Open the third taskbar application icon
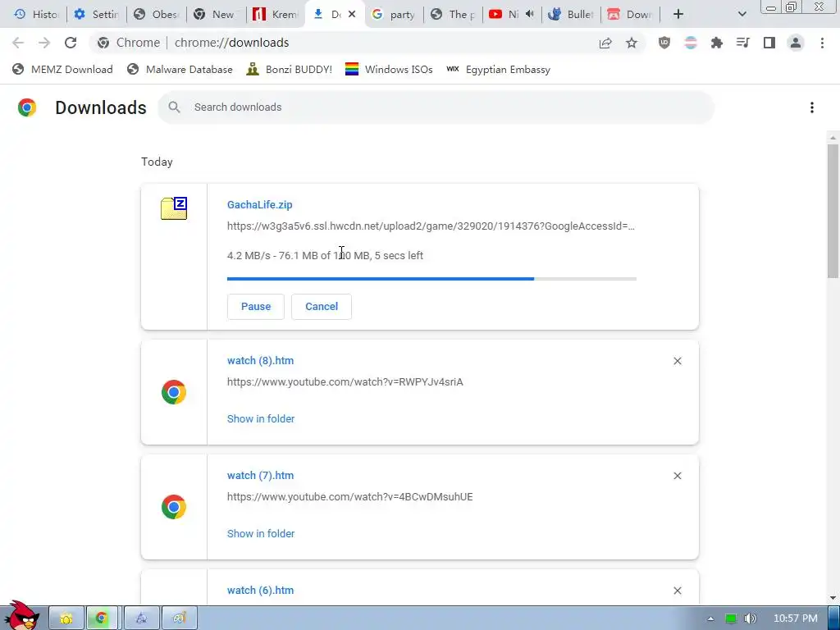Viewport: 840px width, 630px height. click(141, 619)
